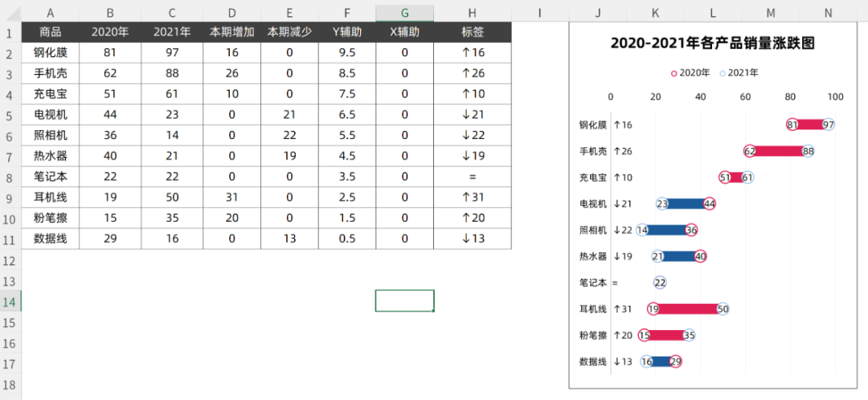This screenshot has height=400, width=868.
Task: Click the 钢化膜 cell in column A
Action: tap(50, 53)
